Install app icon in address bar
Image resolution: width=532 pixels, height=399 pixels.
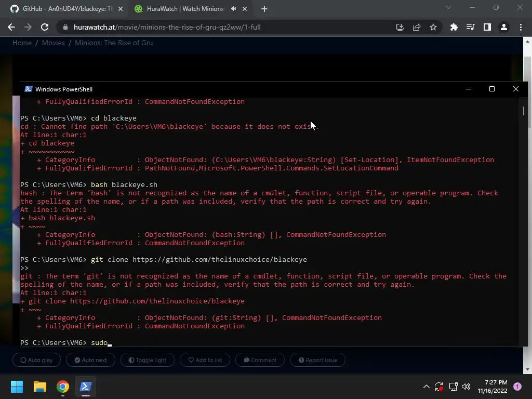[400, 27]
